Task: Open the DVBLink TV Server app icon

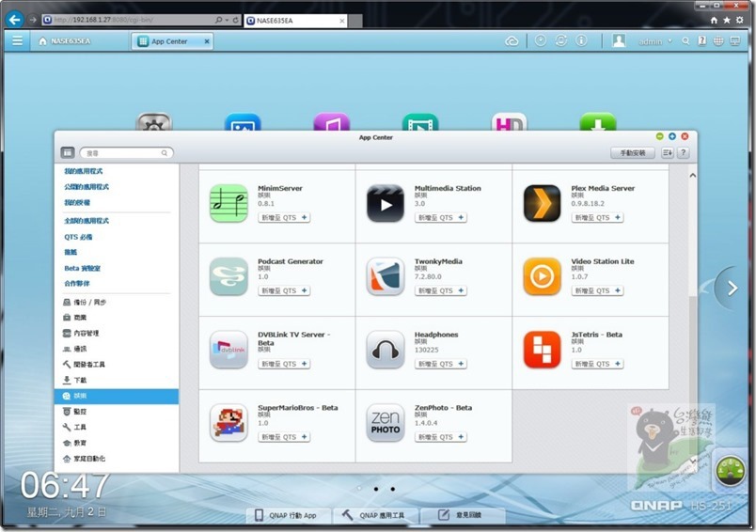Action: 229,350
